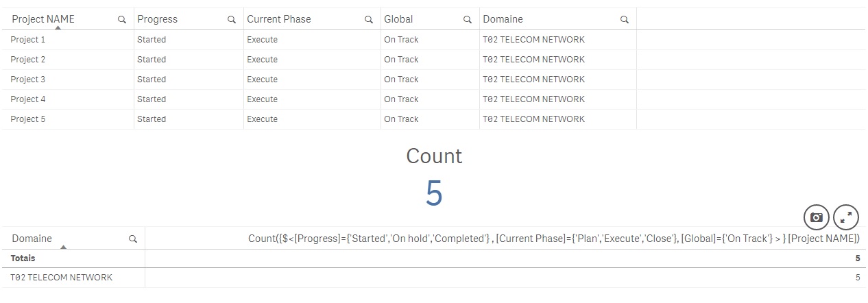This screenshot has height=303, width=868.
Task: Click Current Phase column header label
Action: (x=278, y=19)
